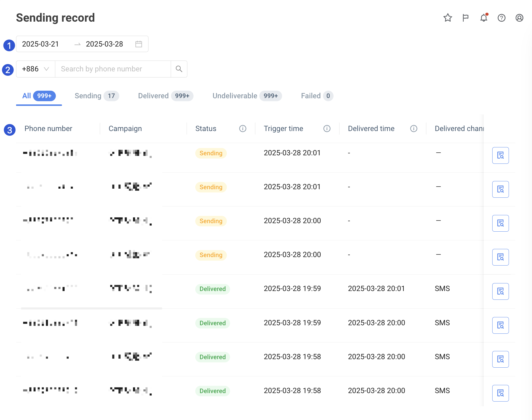Open the user account profile icon

pos(519,18)
